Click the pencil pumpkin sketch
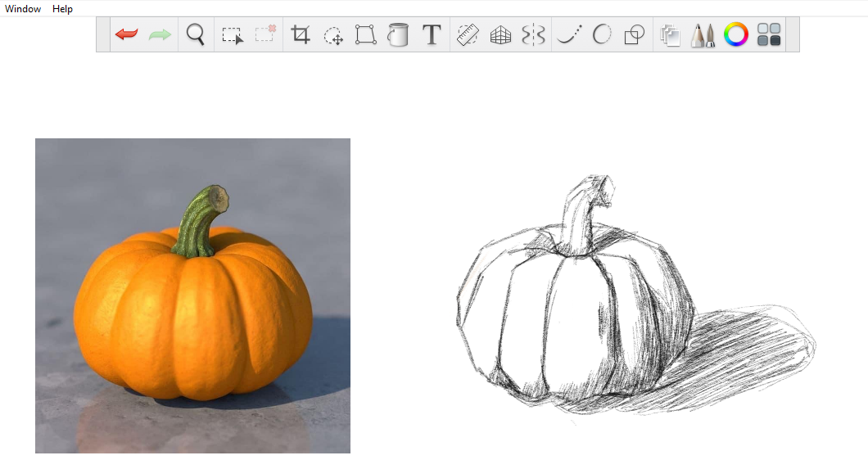The width and height of the screenshot is (868, 469). pos(635,296)
